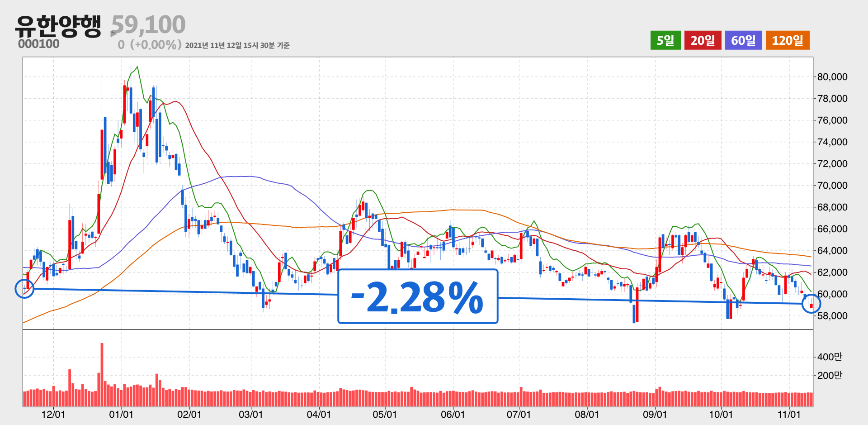Click the 58,000 price axis label
This screenshot has height=425, width=868.
click(x=832, y=316)
